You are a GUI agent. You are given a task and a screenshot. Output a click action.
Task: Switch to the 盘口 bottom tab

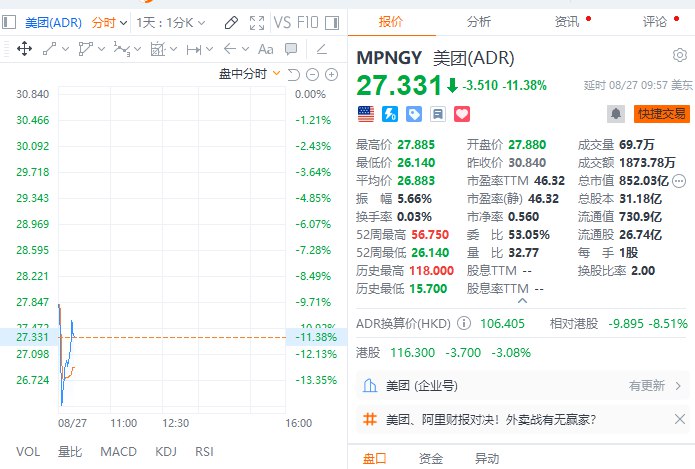375,458
